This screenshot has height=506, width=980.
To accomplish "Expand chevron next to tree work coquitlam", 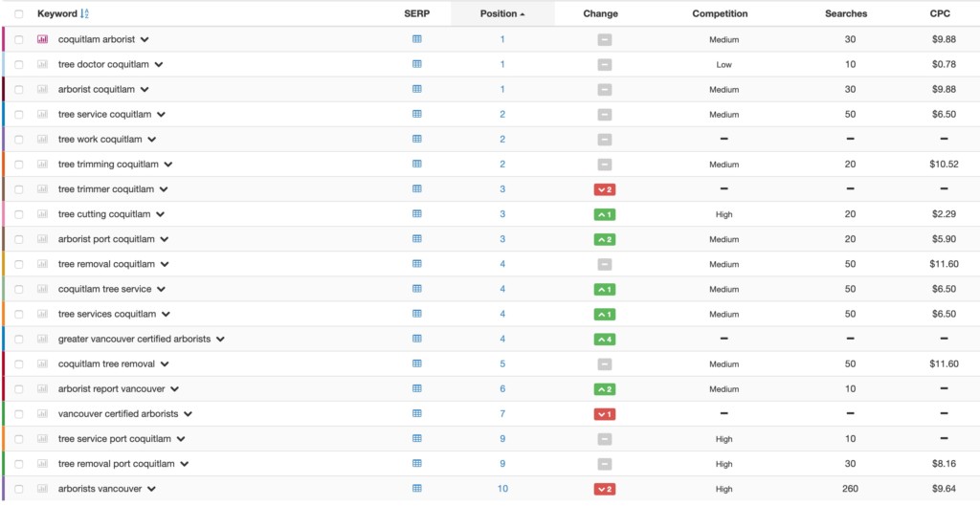I will (x=152, y=140).
